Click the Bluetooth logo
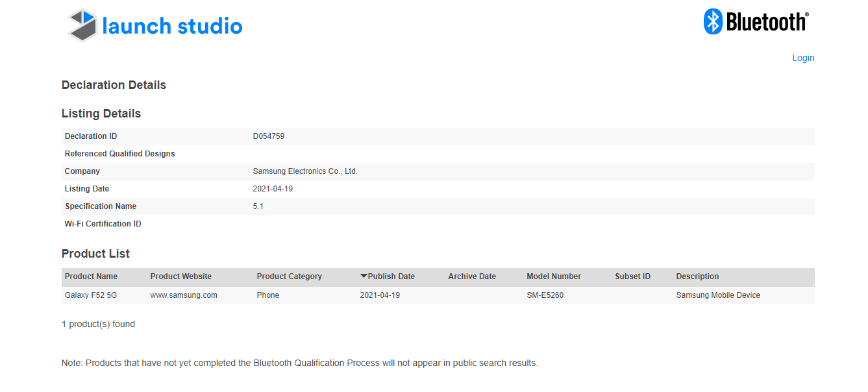 [x=756, y=21]
